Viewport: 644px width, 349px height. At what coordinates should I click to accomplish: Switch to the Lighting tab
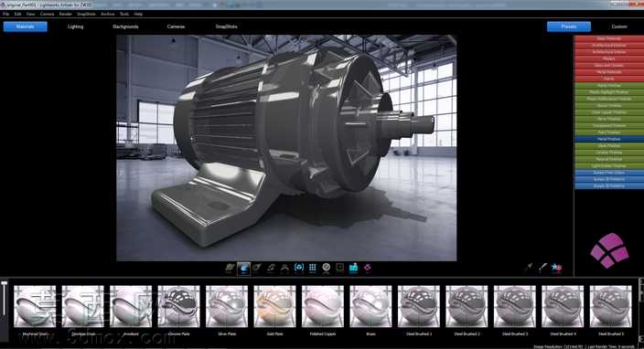click(76, 26)
